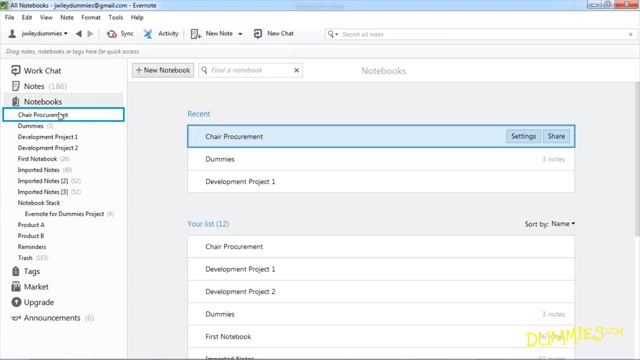The image size is (640, 360).
Task: Open Market in sidebar
Action: [x=30, y=287]
